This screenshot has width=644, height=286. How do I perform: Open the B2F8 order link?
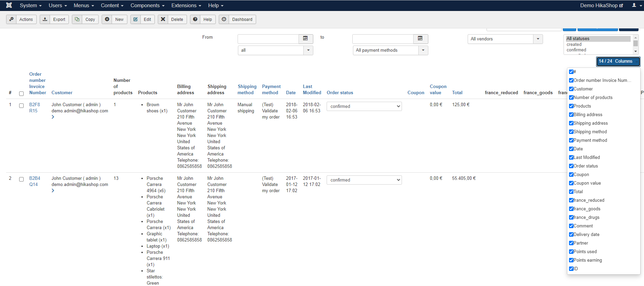tap(35, 104)
